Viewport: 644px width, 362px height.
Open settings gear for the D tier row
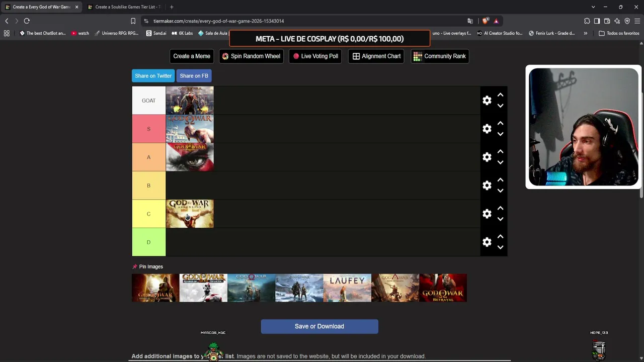(487, 242)
